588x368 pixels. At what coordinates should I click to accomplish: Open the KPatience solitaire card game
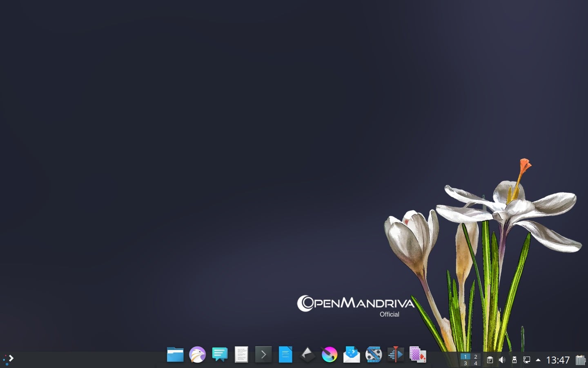pyautogui.click(x=417, y=355)
